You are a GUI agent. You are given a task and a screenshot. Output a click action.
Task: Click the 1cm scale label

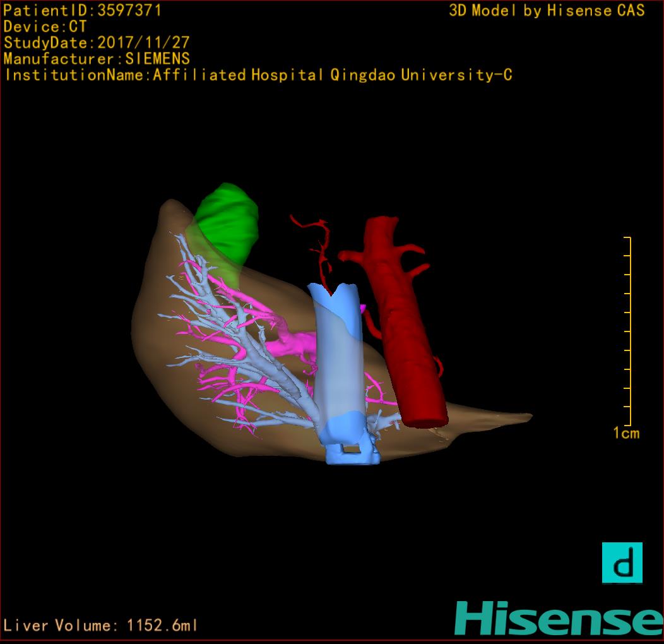click(625, 433)
